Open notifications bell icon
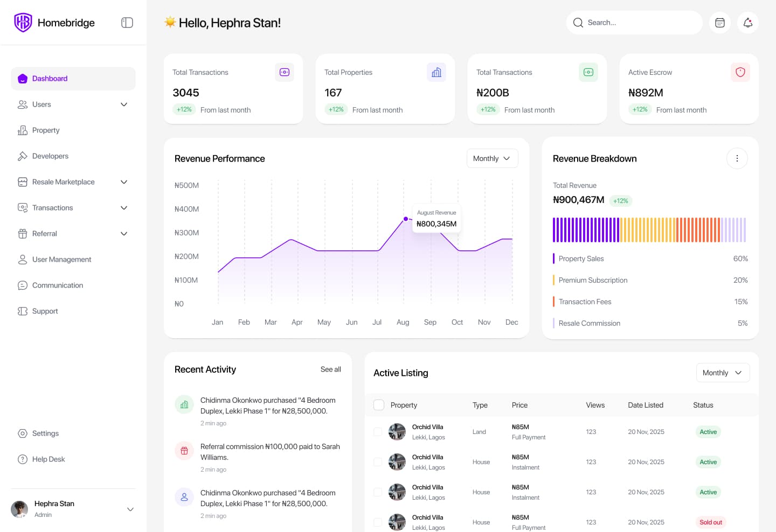This screenshot has height=532, width=776. (748, 23)
